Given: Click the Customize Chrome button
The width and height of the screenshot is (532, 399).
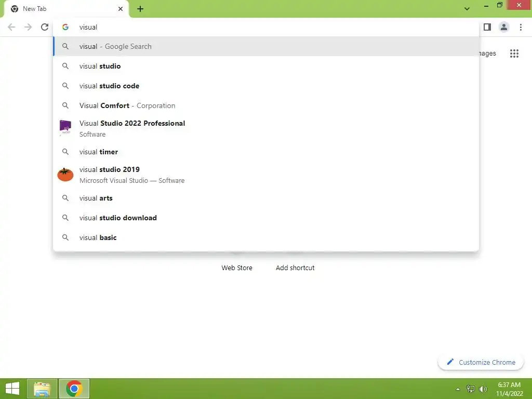Looking at the screenshot, I should tap(481, 362).
